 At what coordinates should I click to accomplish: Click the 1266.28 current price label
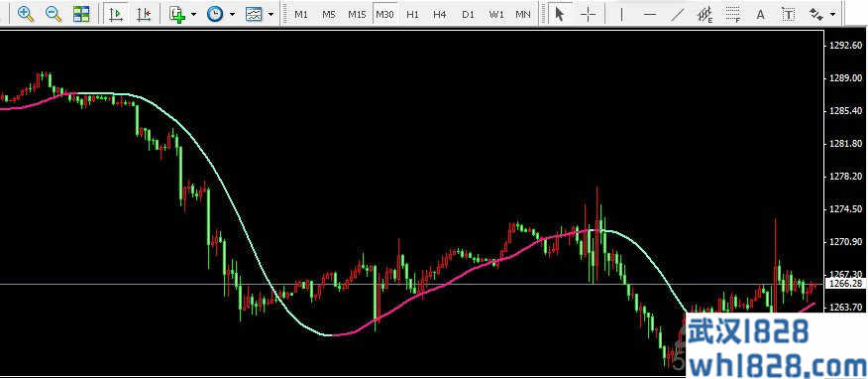[x=846, y=283]
